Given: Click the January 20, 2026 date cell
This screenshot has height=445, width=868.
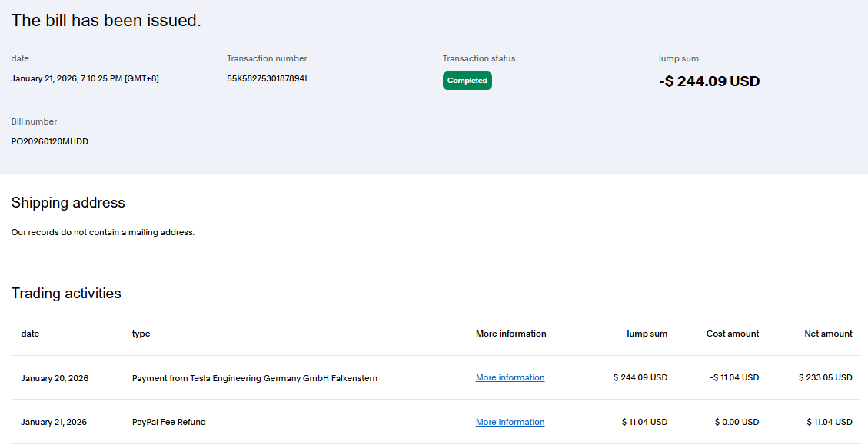Looking at the screenshot, I should click(55, 378).
